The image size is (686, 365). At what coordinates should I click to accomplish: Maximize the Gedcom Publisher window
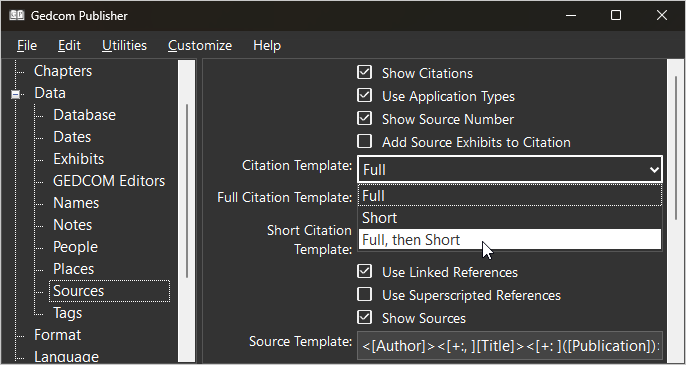point(616,16)
